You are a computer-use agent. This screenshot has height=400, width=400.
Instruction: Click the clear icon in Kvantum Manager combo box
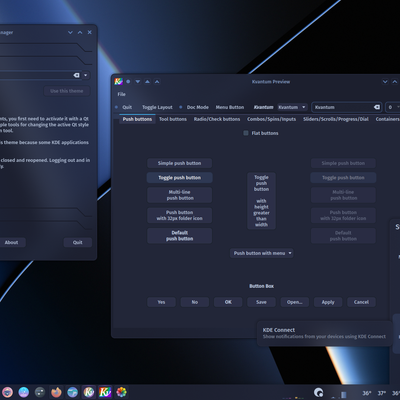(x=76, y=75)
